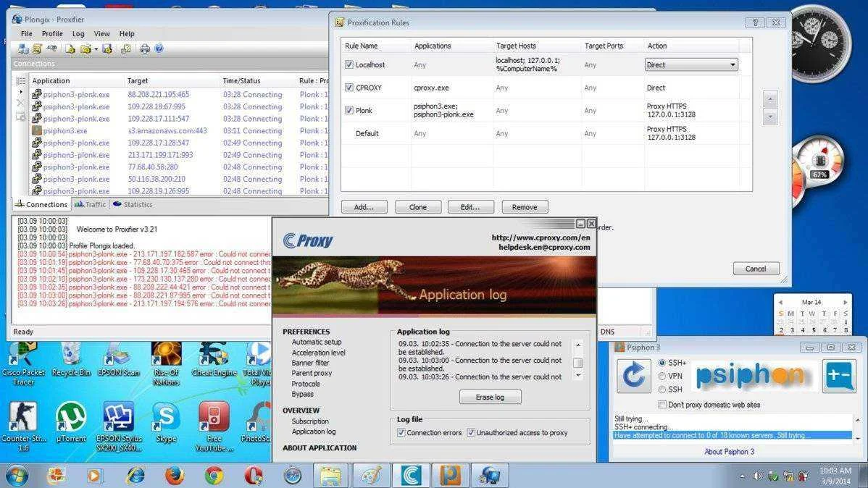Switch to the Statistics tab
The width and height of the screenshot is (868, 488).
[133, 204]
